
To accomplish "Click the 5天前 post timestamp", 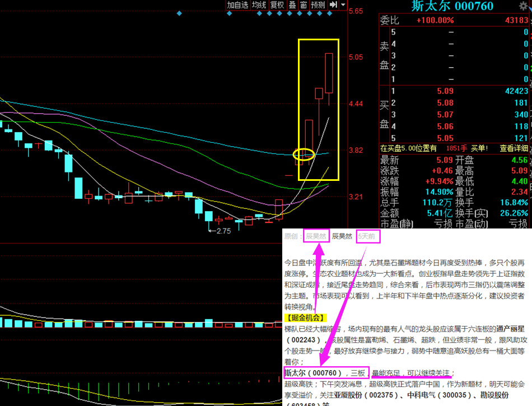I will point(367,236).
